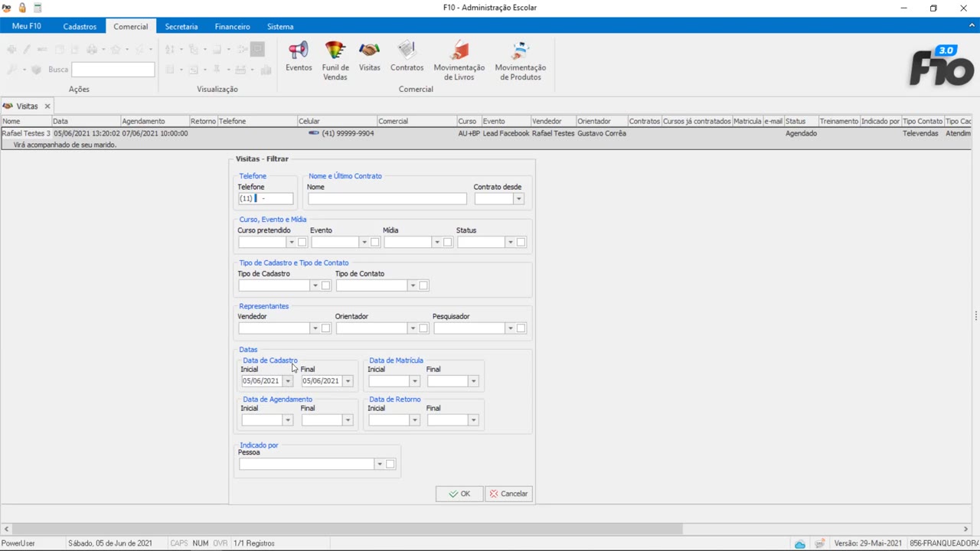Click the bar chart icon in Visualização
The height and width of the screenshot is (551, 980).
click(266, 70)
